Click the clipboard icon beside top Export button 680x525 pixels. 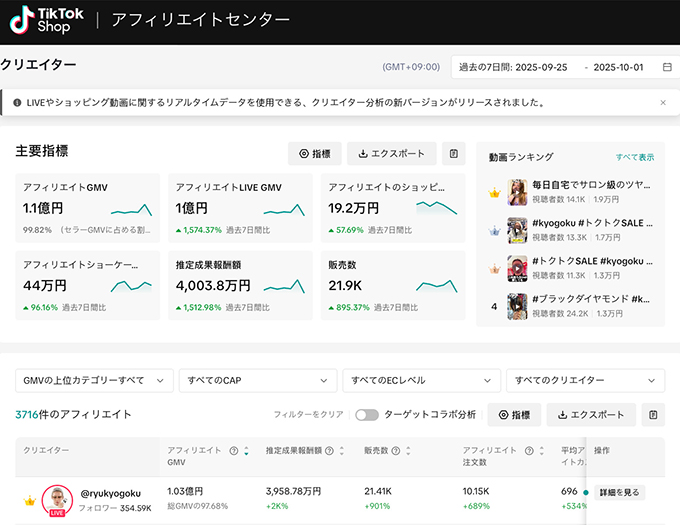(x=454, y=154)
